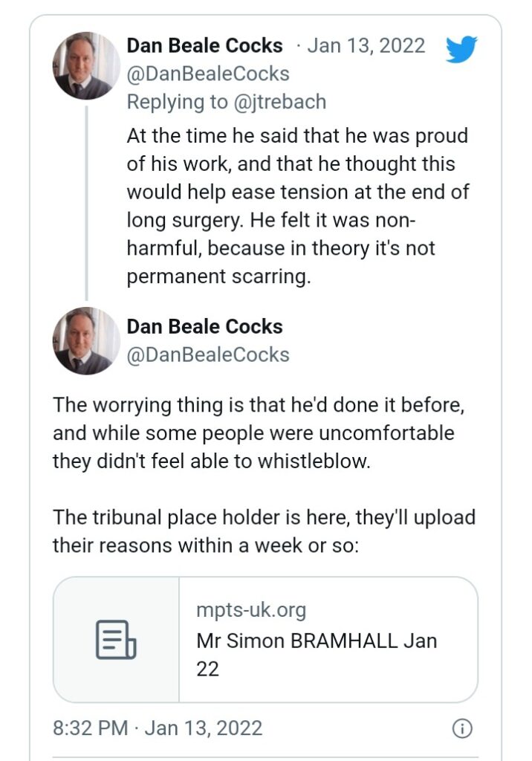Click the lower @DanBealeCocks handle
The height and width of the screenshot is (761, 532).
[x=208, y=354]
